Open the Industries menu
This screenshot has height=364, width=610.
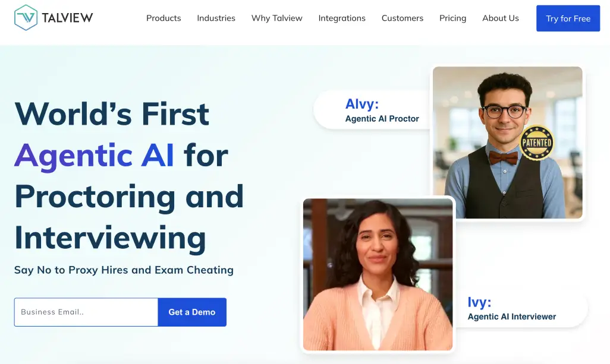coord(216,18)
